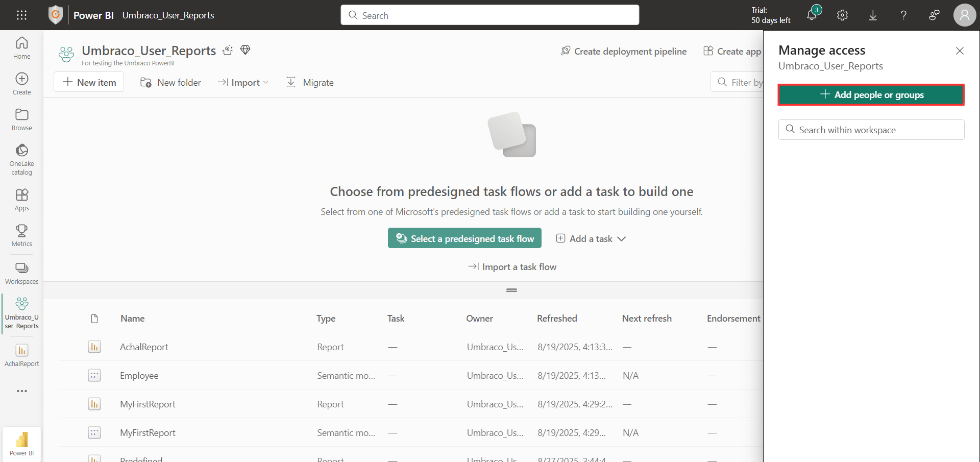The image size is (980, 462).
Task: Click the task flow pane resize handle
Action: point(512,290)
